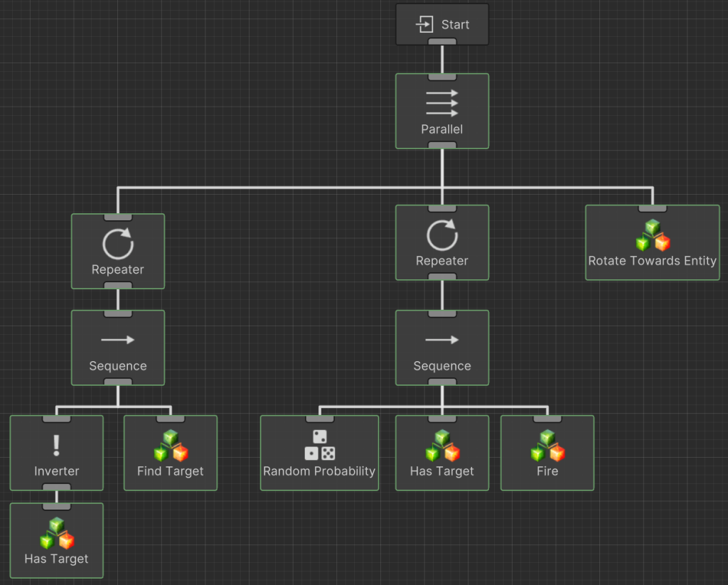Viewport: 728px width, 585px height.
Task: Click the output port below the Start node
Action: 441,43
